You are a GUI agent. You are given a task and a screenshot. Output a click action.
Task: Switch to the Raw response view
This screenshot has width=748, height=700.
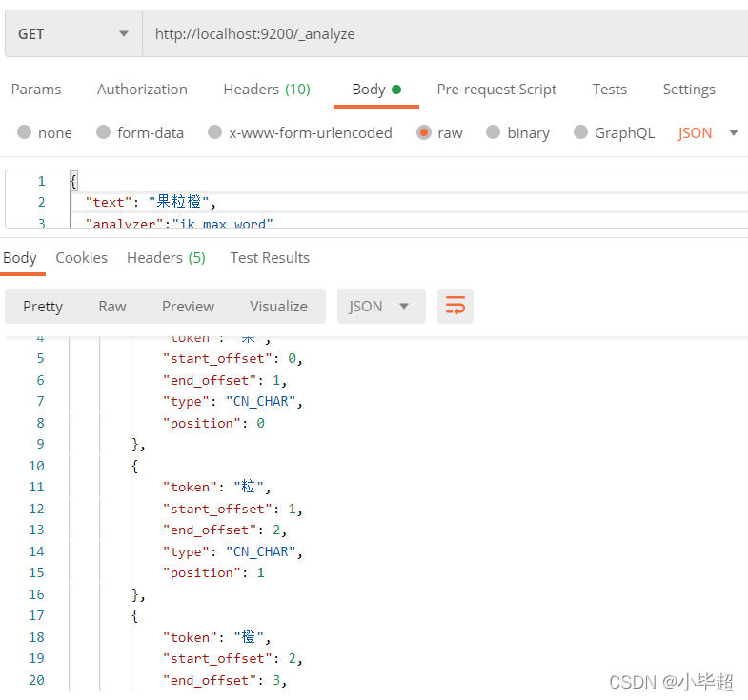point(112,306)
